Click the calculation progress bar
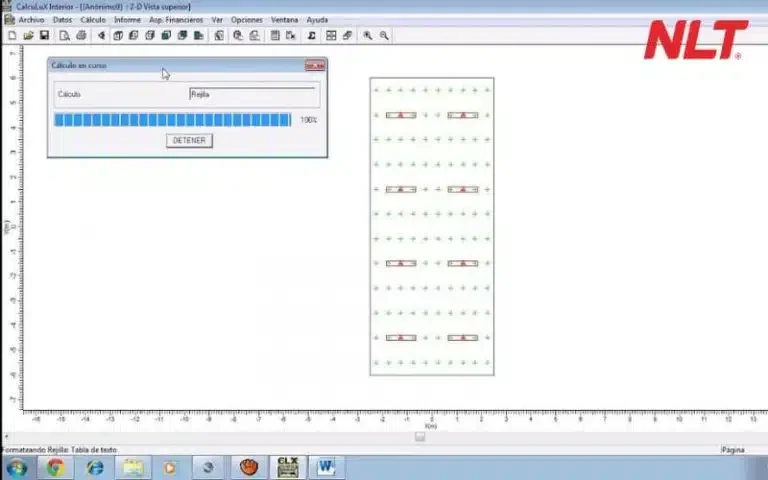Screen dimensions: 768x480 click(x=172, y=120)
